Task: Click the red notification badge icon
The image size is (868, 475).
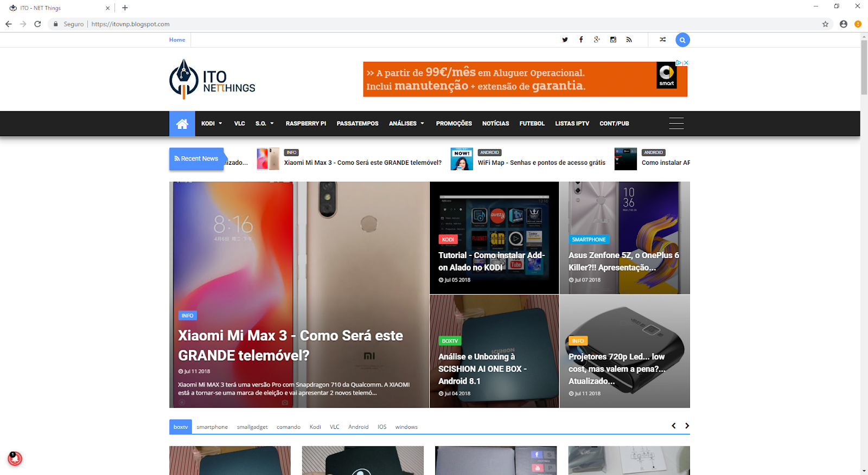Action: pyautogui.click(x=15, y=459)
